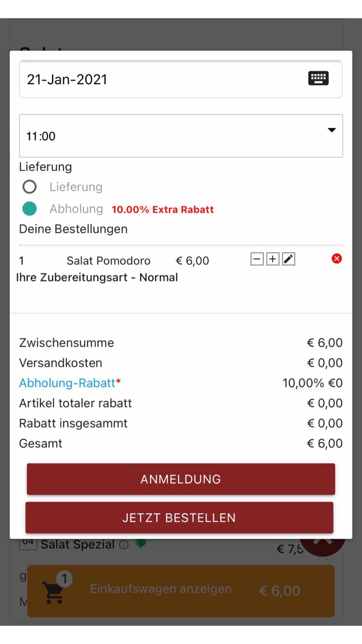
Task: Decrease Salat Pomodoro quantity with minus icon
Action: 257,258
